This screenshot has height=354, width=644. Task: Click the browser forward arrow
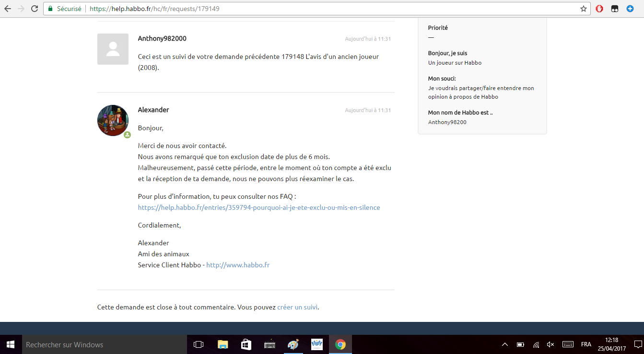point(21,9)
